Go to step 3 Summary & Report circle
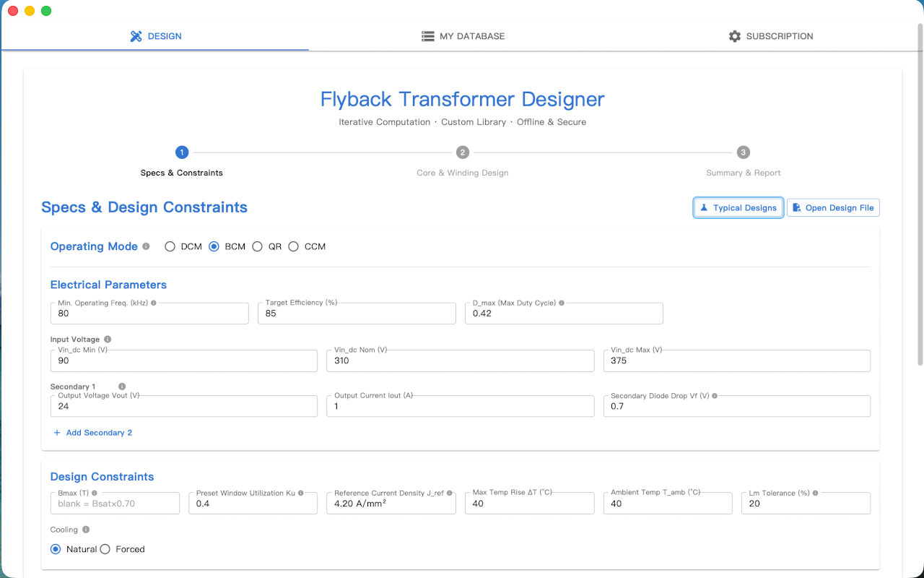 click(744, 152)
